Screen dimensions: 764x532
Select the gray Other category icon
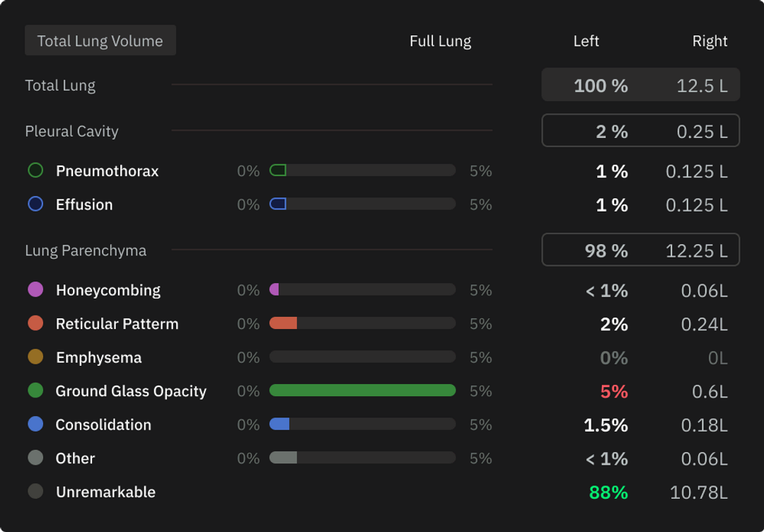coord(37,458)
